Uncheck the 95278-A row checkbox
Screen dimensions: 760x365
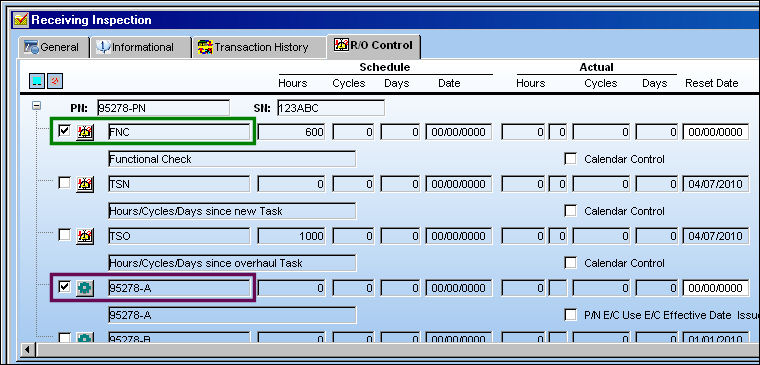[64, 287]
